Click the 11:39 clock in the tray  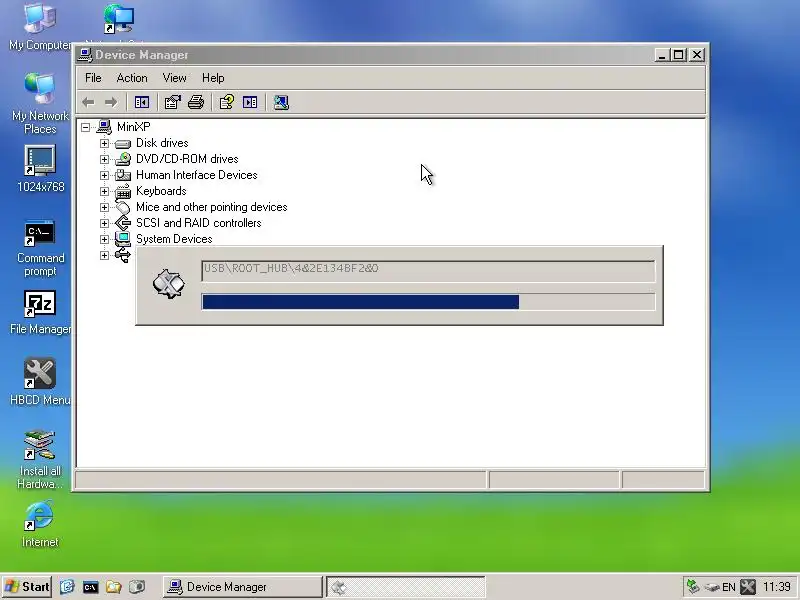777,587
